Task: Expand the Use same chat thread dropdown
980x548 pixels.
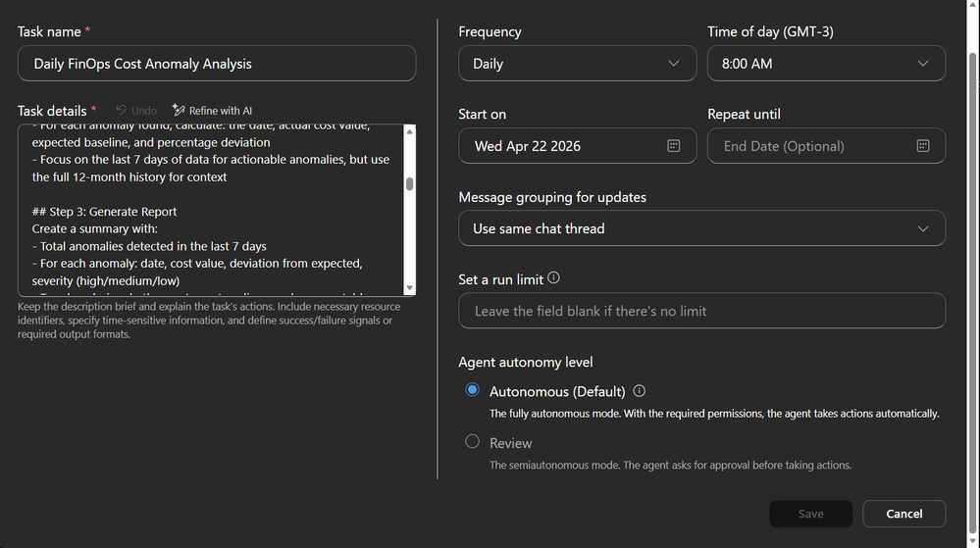Action: coord(701,228)
